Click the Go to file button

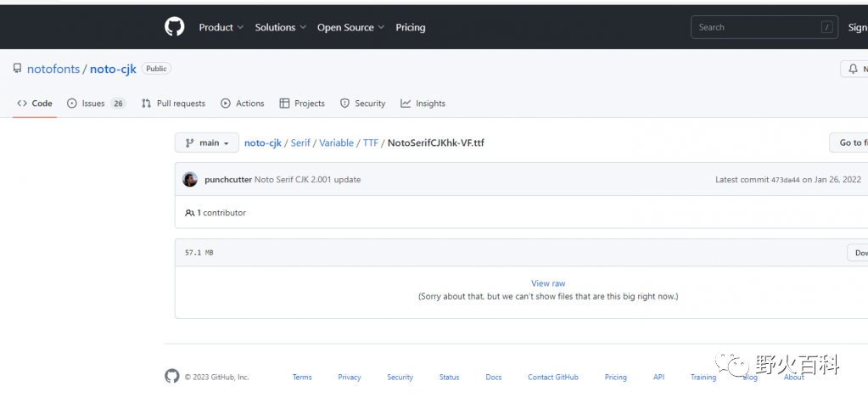point(848,143)
